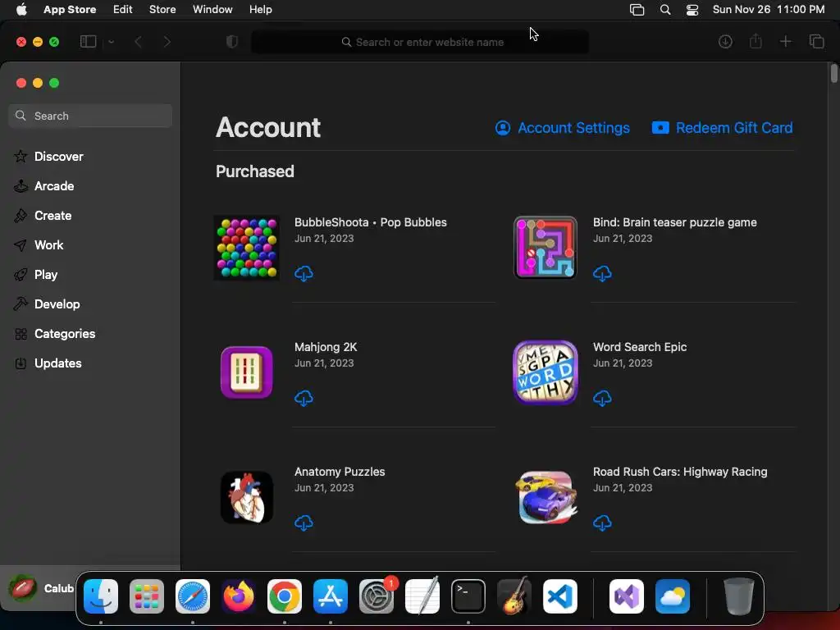Open Bind puzzle game app icon
Image resolution: width=840 pixels, height=630 pixels.
click(x=546, y=248)
